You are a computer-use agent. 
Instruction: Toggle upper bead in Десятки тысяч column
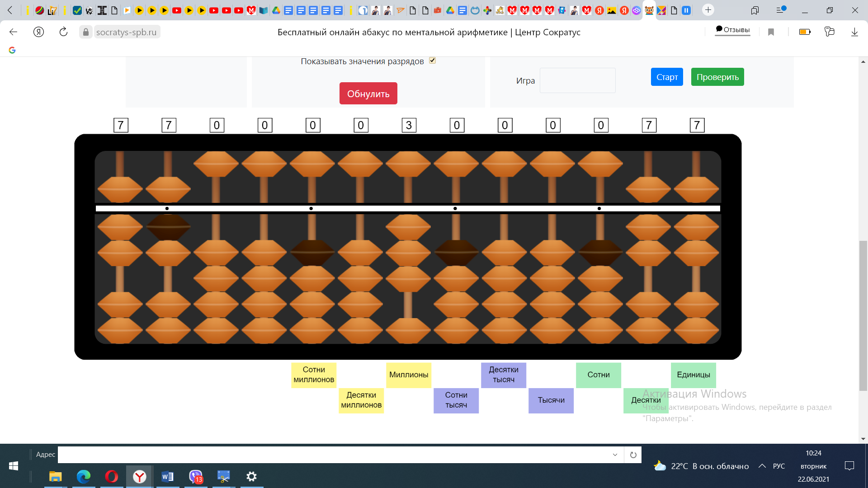505,164
